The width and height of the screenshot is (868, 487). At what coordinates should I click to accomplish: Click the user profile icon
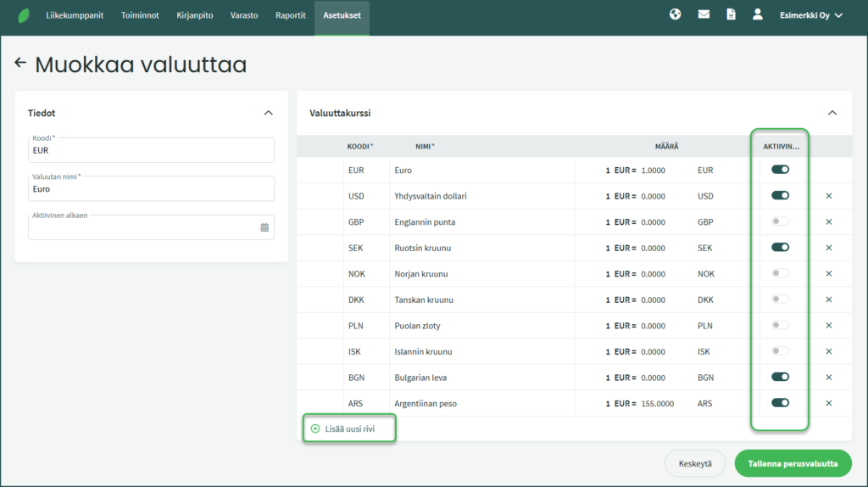point(758,14)
